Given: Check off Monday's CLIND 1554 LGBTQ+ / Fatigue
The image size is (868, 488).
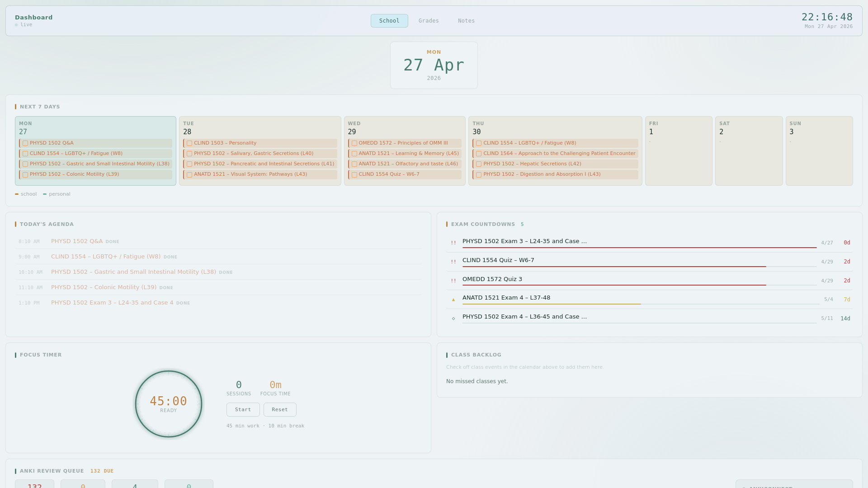Looking at the screenshot, I should [x=25, y=154].
